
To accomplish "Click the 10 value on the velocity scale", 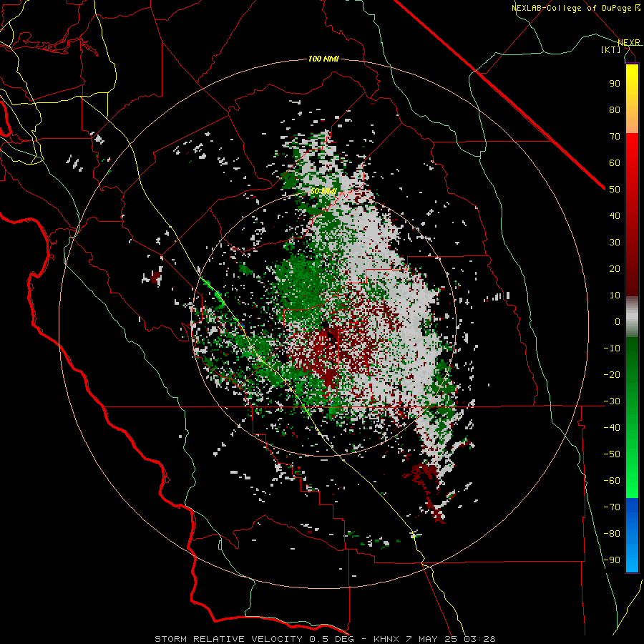I will pos(615,296).
